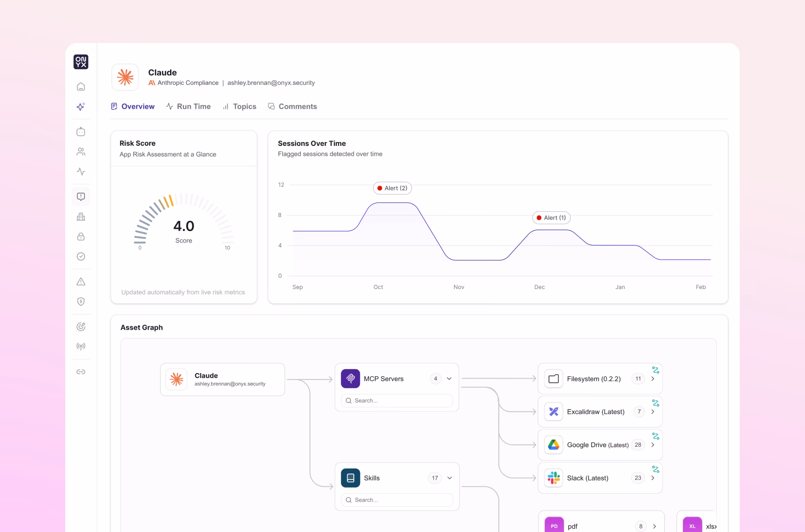Open the building organization icon in sidebar
This screenshot has width=805, height=532.
click(x=81, y=216)
